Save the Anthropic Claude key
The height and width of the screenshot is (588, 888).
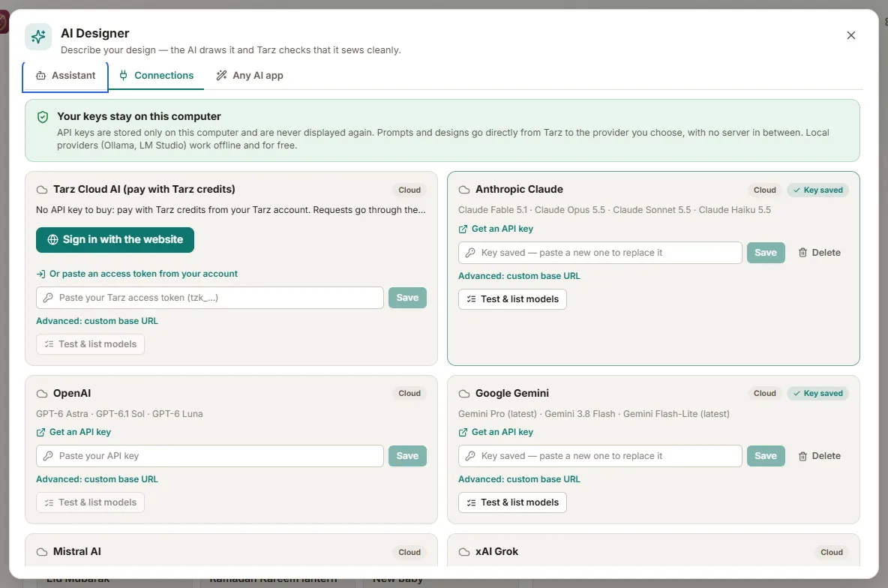coord(766,253)
